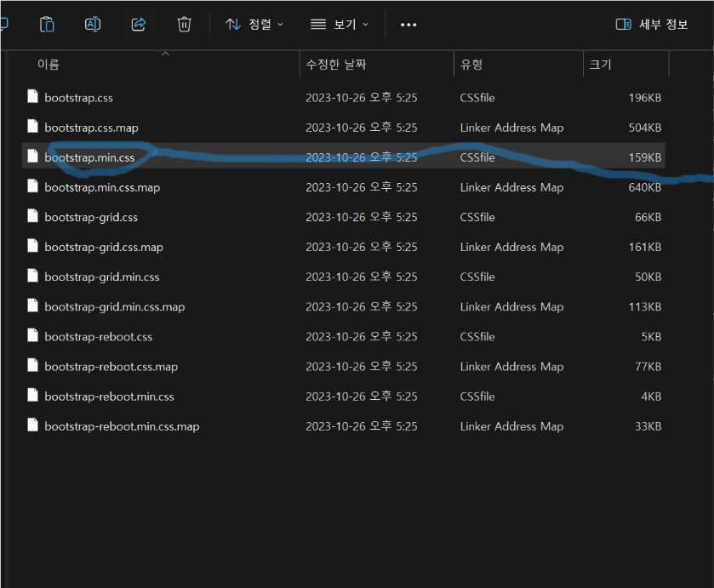Click the 33KB size of bootstrap-reboot.min.css.map
Screen dimensions: 714x588
point(648,425)
